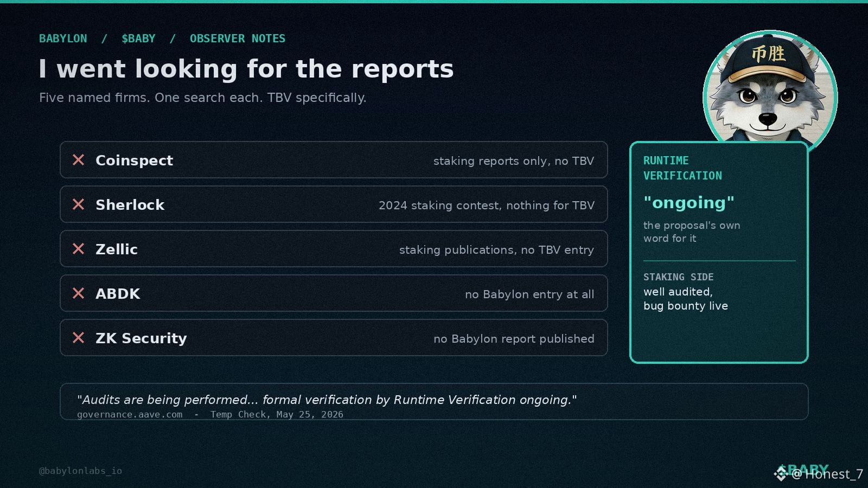
Task: Select the Zellic firm name
Action: [117, 249]
